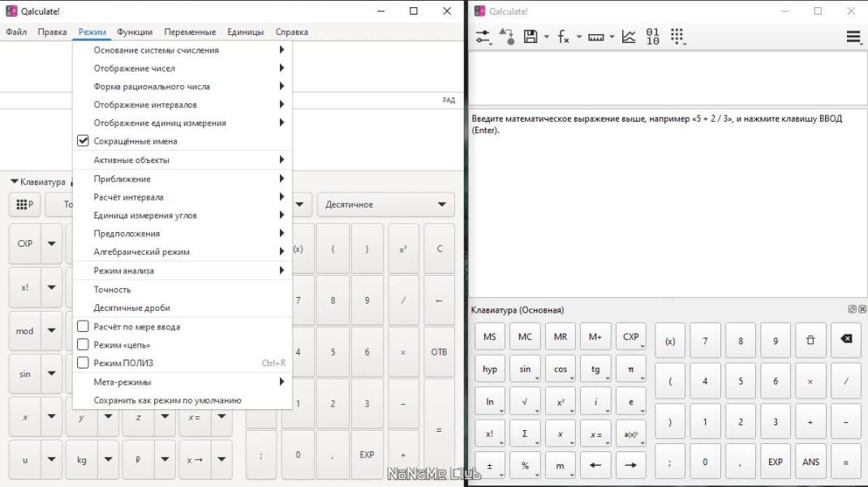Enable Режим «цепь» checkbox
The image size is (868, 487).
[83, 345]
